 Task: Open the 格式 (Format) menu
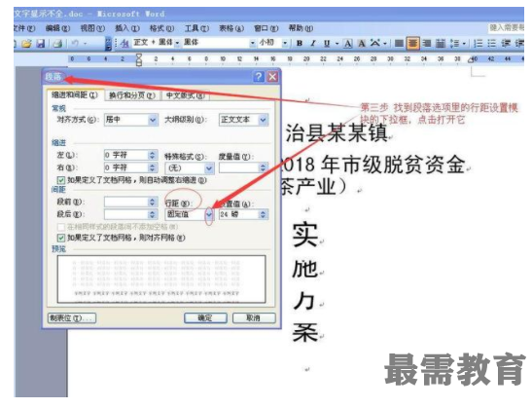[x=161, y=28]
